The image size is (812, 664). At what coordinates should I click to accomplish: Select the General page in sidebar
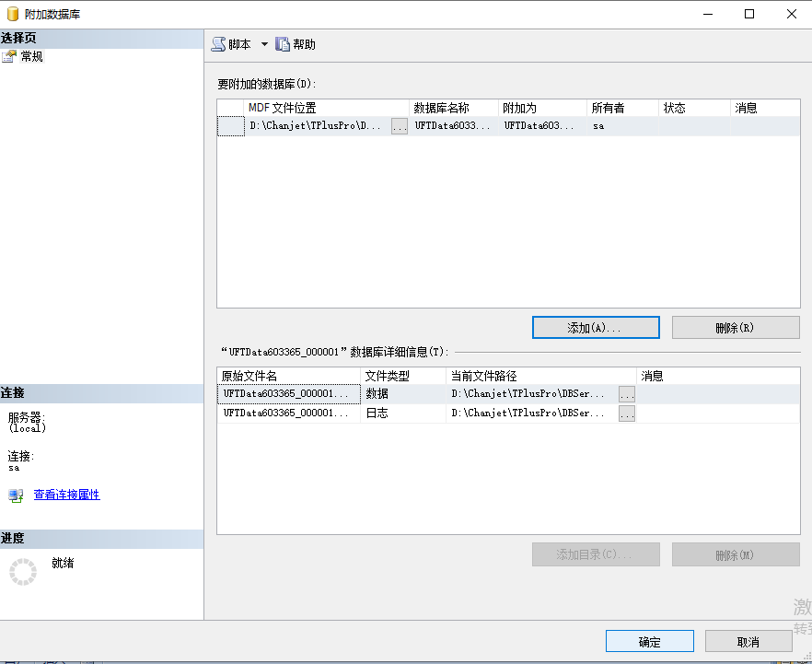31,56
